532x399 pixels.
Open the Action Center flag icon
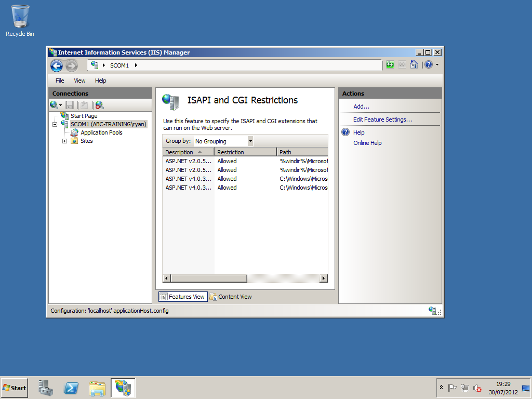pyautogui.click(x=453, y=388)
